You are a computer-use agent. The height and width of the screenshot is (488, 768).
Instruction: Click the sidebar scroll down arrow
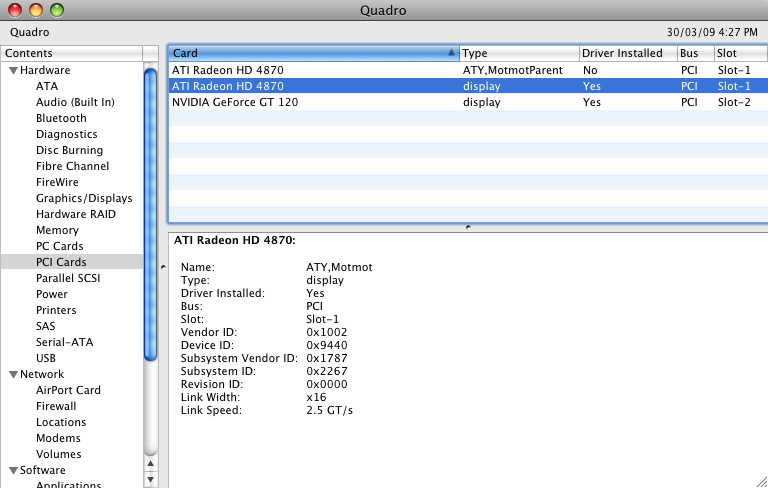(x=150, y=480)
